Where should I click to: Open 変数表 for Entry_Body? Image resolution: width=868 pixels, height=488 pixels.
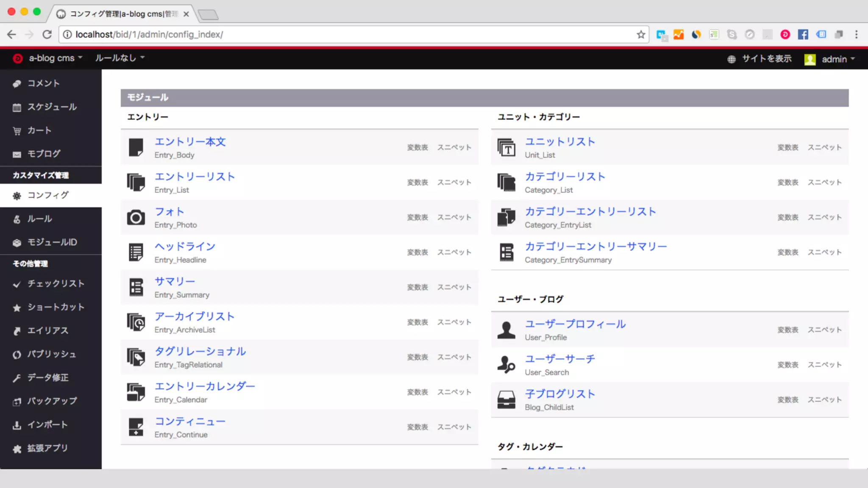tap(417, 147)
